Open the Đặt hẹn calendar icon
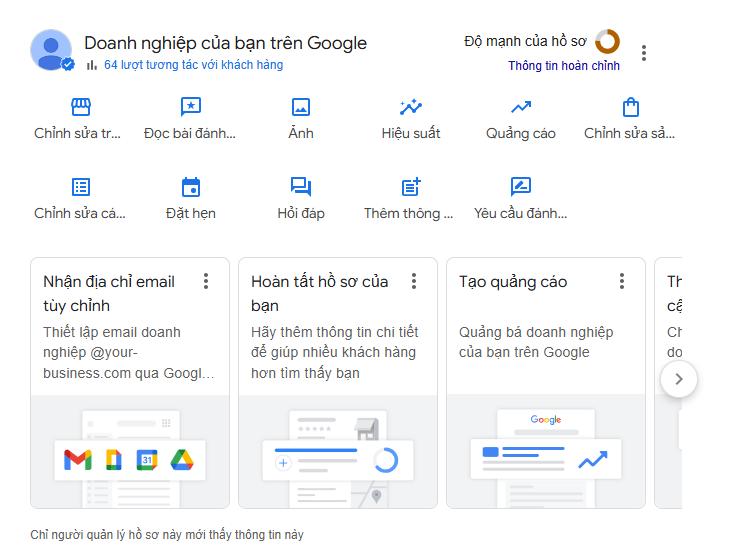The height and width of the screenshot is (560, 742). (191, 187)
